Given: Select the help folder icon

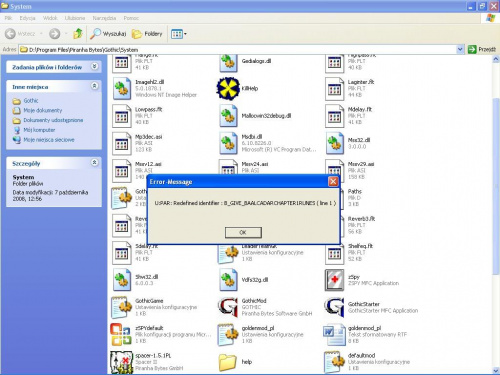Looking at the screenshot, I should [x=228, y=362].
